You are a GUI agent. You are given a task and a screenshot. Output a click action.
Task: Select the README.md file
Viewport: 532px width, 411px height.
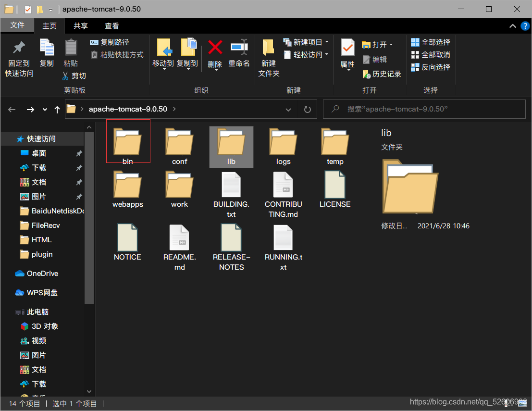point(179,248)
